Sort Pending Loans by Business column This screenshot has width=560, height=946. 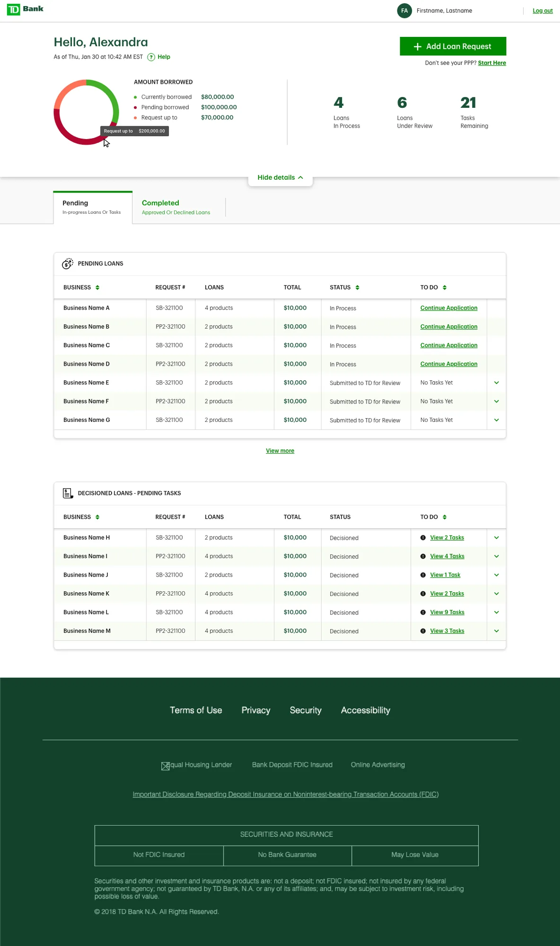(x=97, y=288)
